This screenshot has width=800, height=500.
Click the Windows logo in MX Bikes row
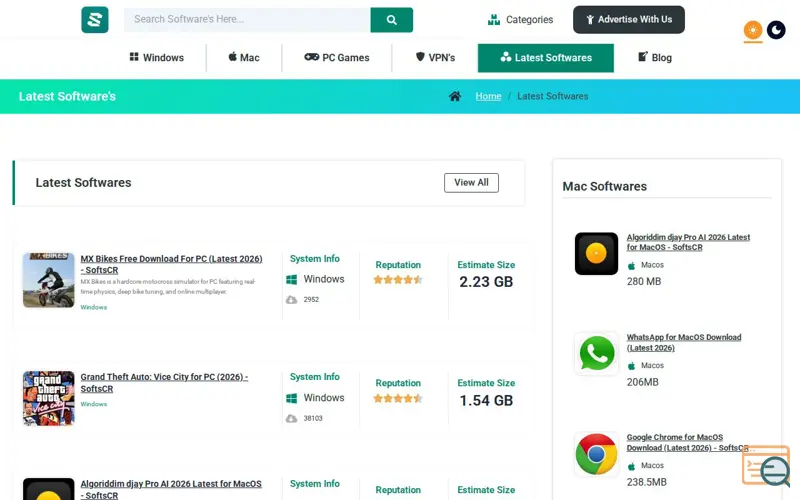point(291,280)
